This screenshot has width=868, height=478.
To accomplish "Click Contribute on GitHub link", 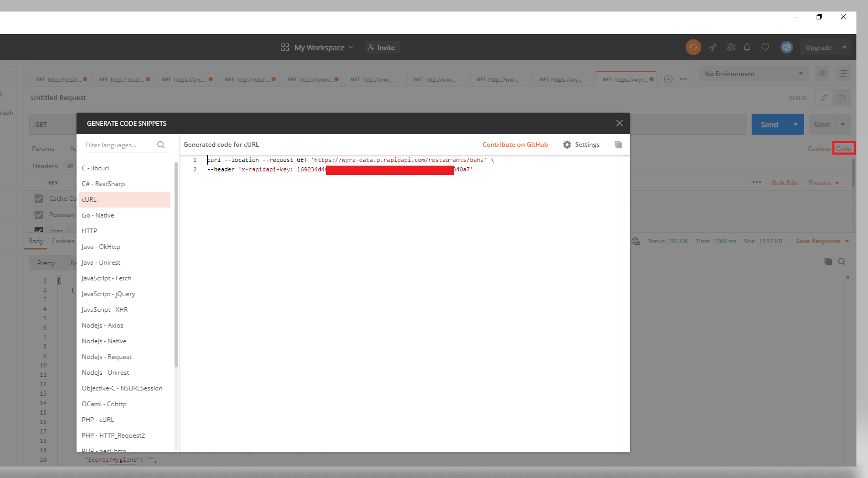I will 515,145.
